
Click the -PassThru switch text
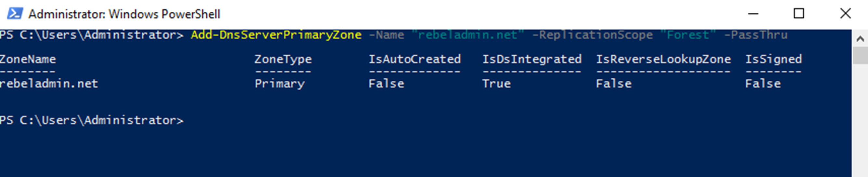(x=756, y=35)
